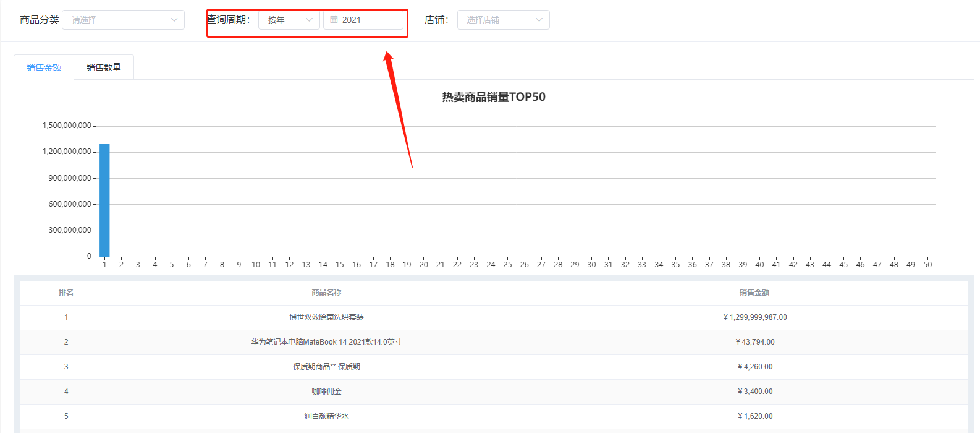The image size is (980, 433).
Task: Click the 查询周期 label
Action: pos(229,20)
